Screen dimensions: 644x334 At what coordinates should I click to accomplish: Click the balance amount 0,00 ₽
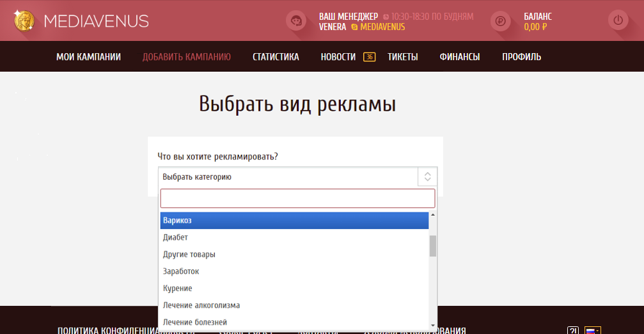[x=535, y=27]
